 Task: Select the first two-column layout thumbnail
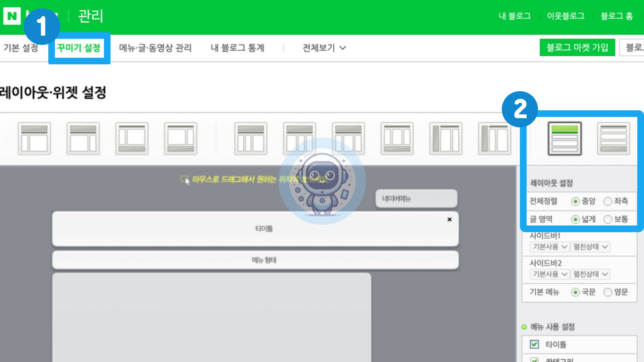[34, 138]
